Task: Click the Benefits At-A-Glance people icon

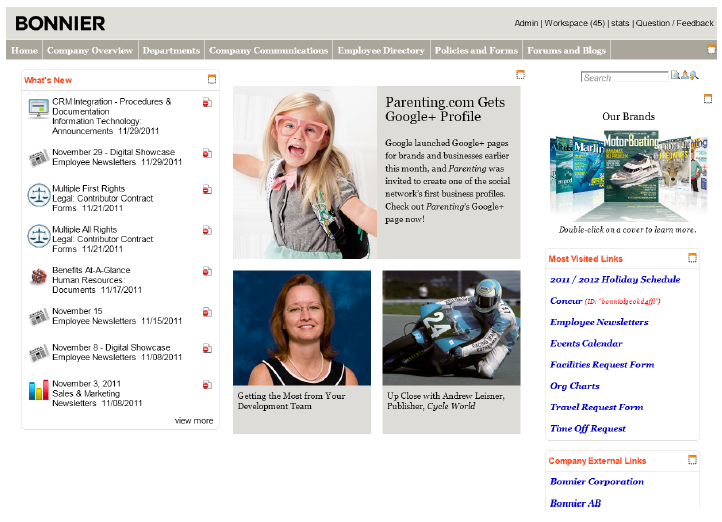Action: point(39,276)
